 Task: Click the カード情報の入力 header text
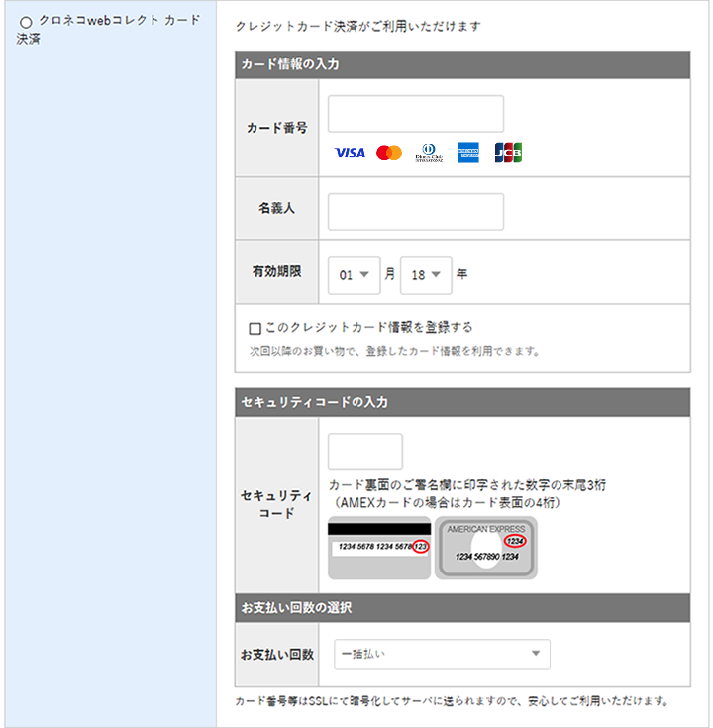tap(290, 64)
